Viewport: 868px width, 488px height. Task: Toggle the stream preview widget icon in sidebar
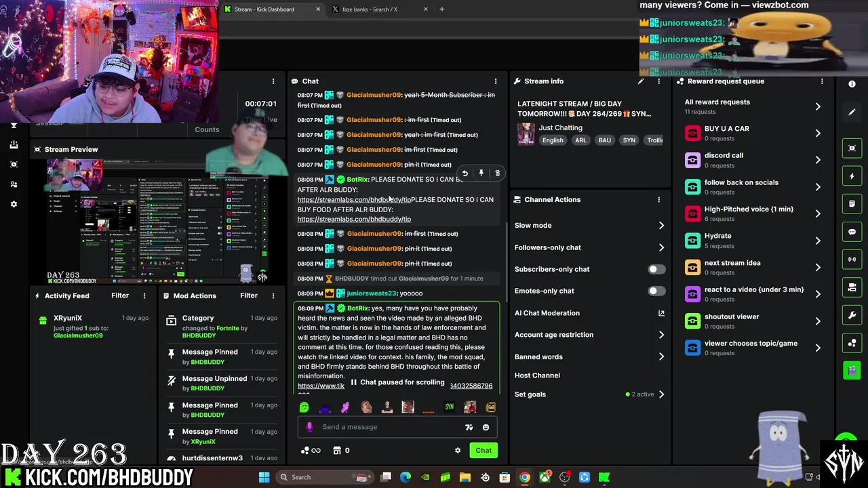[852, 148]
